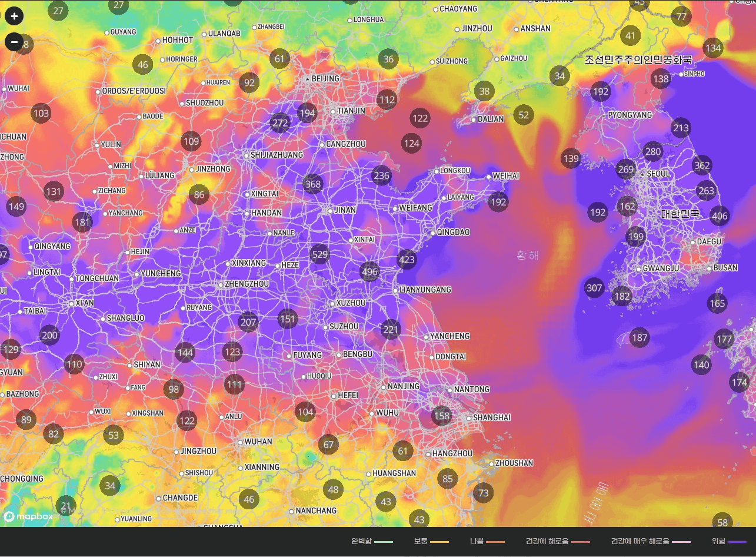Click the BEIJING city label
756x557 pixels.
coord(325,78)
